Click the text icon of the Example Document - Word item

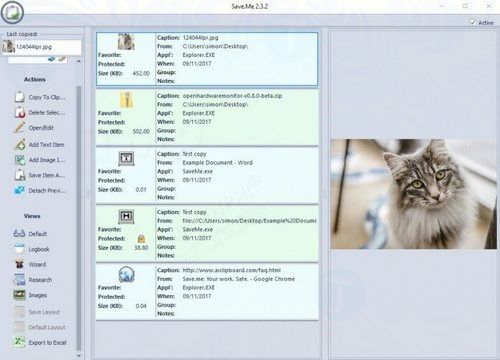[x=126, y=158]
